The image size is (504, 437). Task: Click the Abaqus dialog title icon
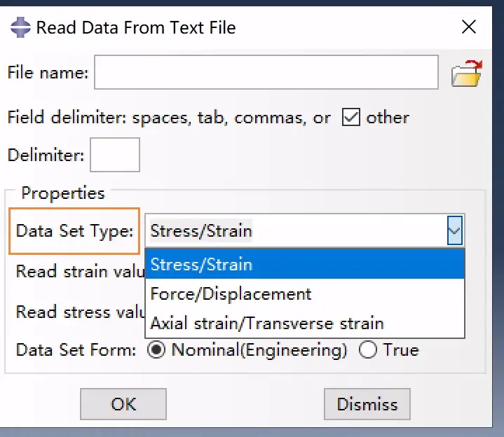20,27
